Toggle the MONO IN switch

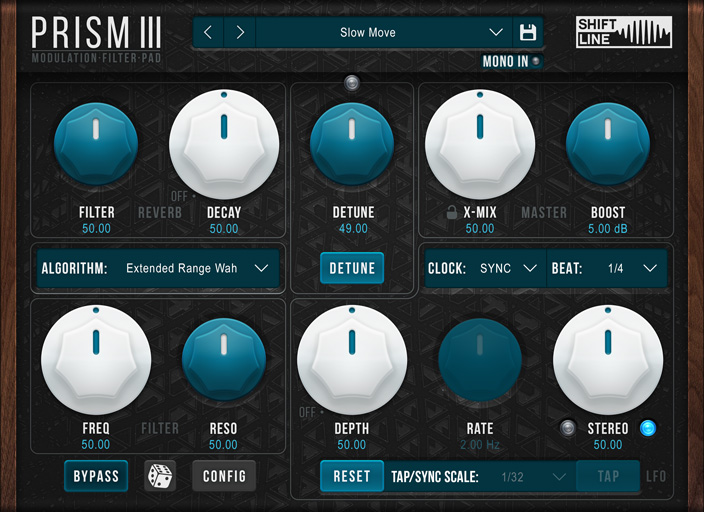point(512,61)
